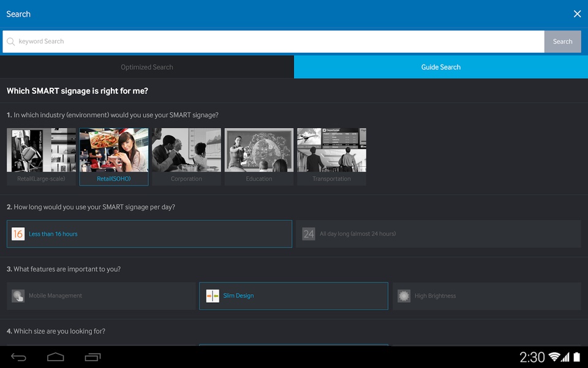Click the Mobile Management touch icon
The height and width of the screenshot is (368, 588).
point(18,296)
